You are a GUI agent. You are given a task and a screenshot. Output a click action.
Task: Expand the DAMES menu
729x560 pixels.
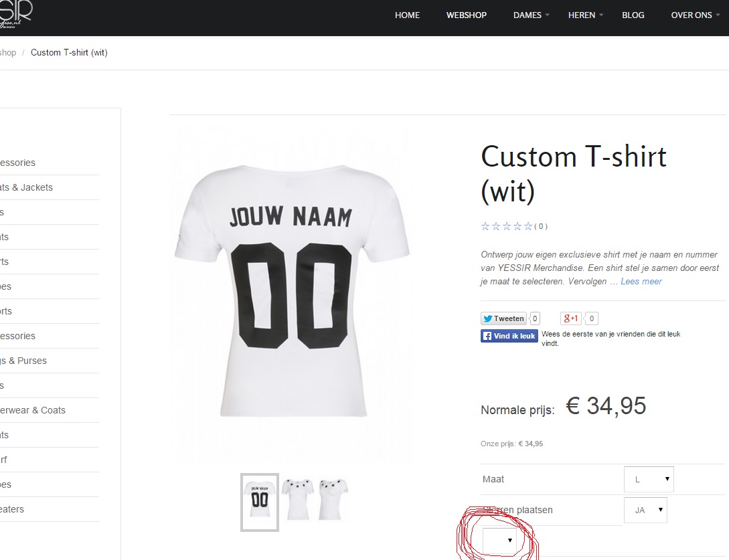point(531,15)
